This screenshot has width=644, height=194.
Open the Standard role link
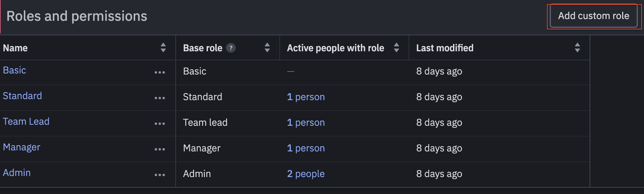[x=23, y=96]
